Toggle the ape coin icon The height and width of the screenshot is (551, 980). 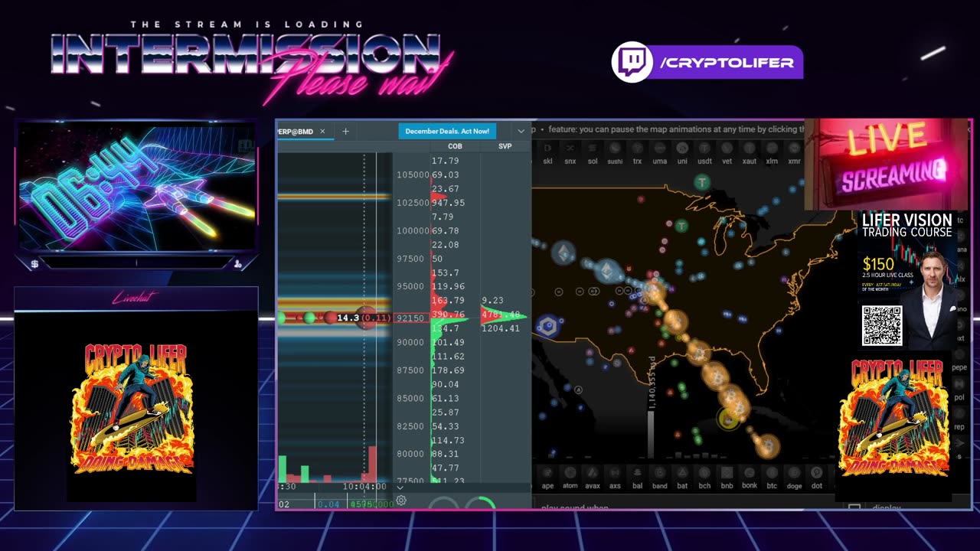click(547, 473)
